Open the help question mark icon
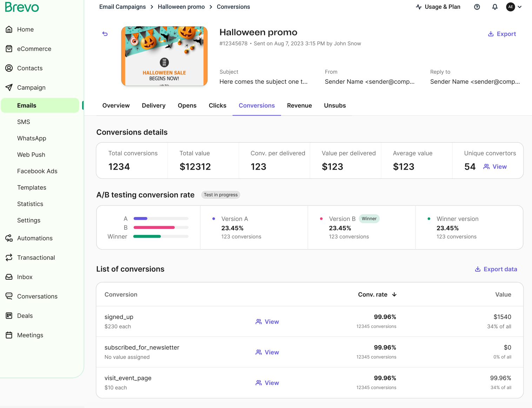The width and height of the screenshot is (532, 408). (477, 7)
